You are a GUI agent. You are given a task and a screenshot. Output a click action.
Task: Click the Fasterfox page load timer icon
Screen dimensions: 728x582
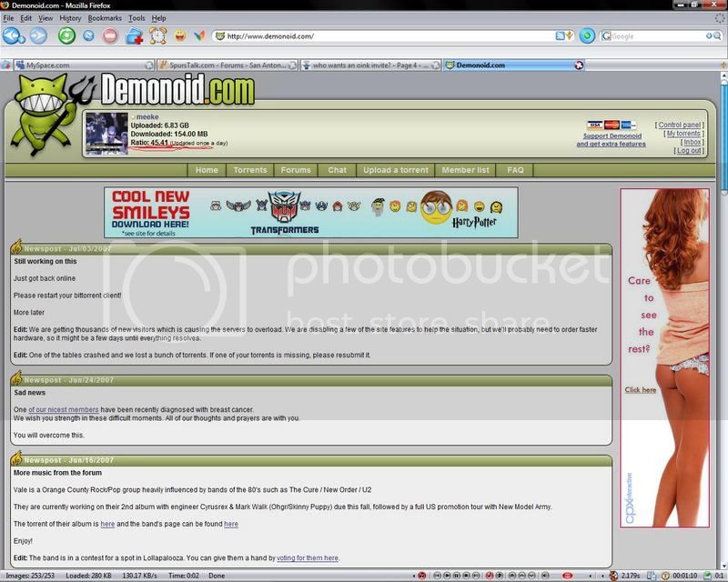tap(613, 576)
